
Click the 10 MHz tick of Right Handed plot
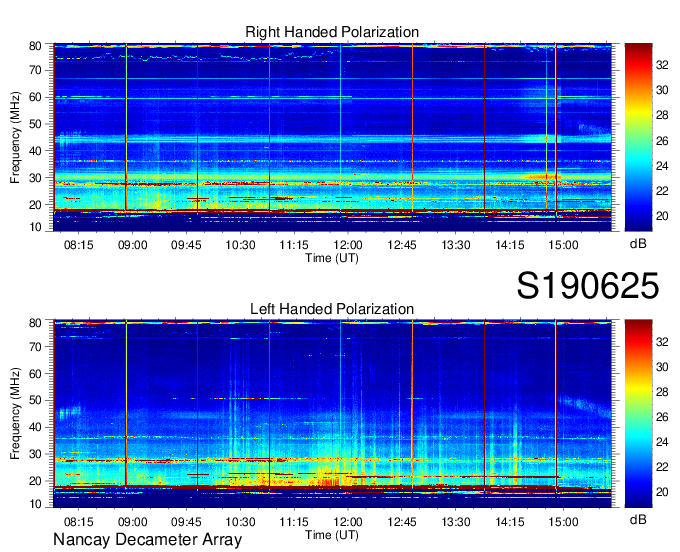(35, 227)
